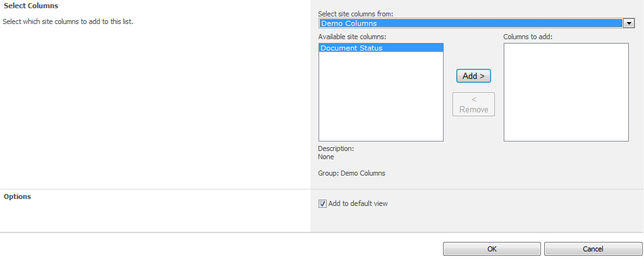The image size is (644, 259).
Task: Click the 'Select which site columns' instruction text
Action: coord(68,21)
